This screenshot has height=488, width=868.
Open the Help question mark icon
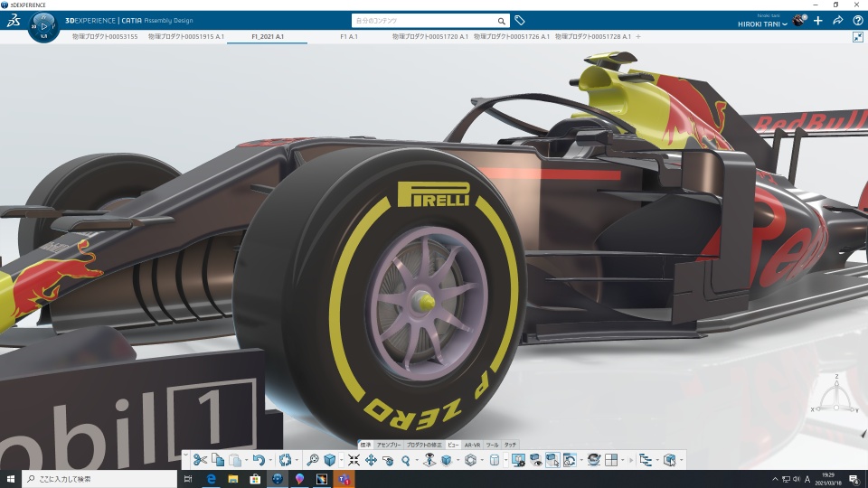pyautogui.click(x=857, y=21)
